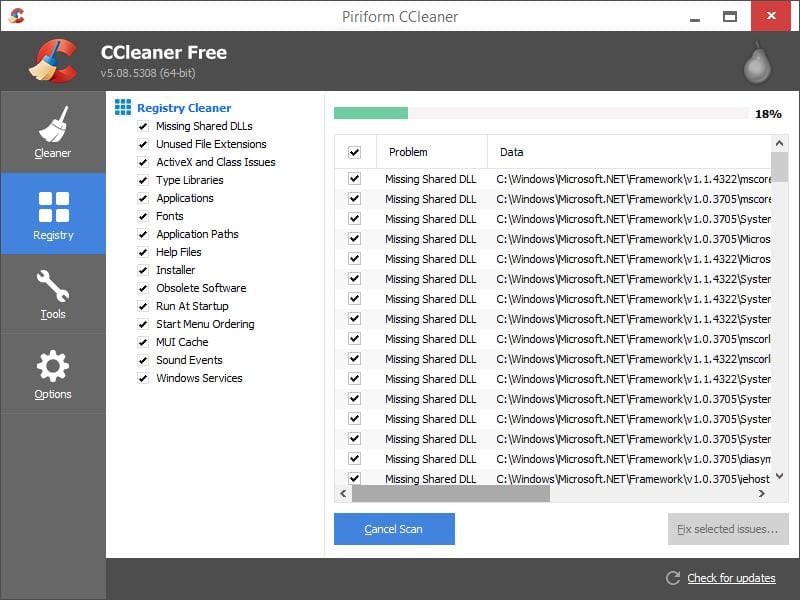Click the Registry Cleaner blue grid icon
The width and height of the screenshot is (800, 600).
(x=122, y=107)
